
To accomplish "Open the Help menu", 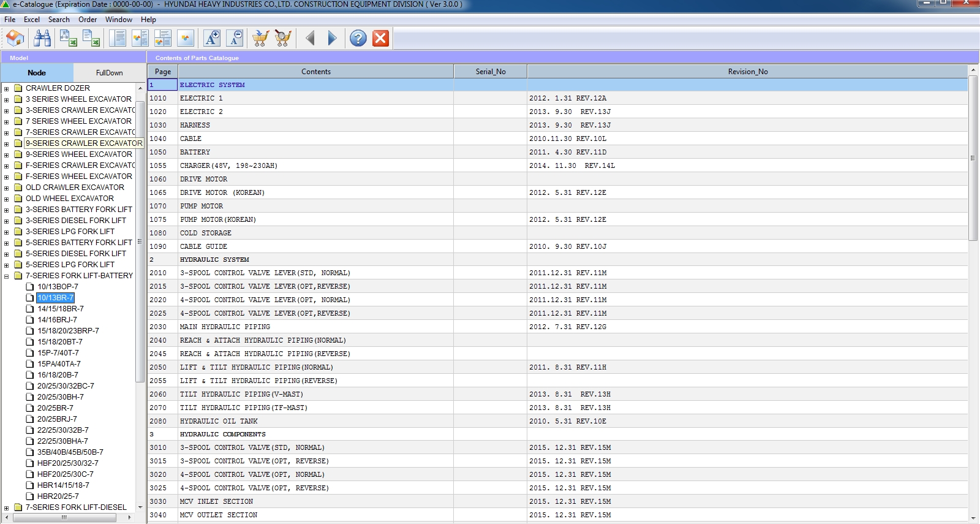I will click(x=148, y=20).
